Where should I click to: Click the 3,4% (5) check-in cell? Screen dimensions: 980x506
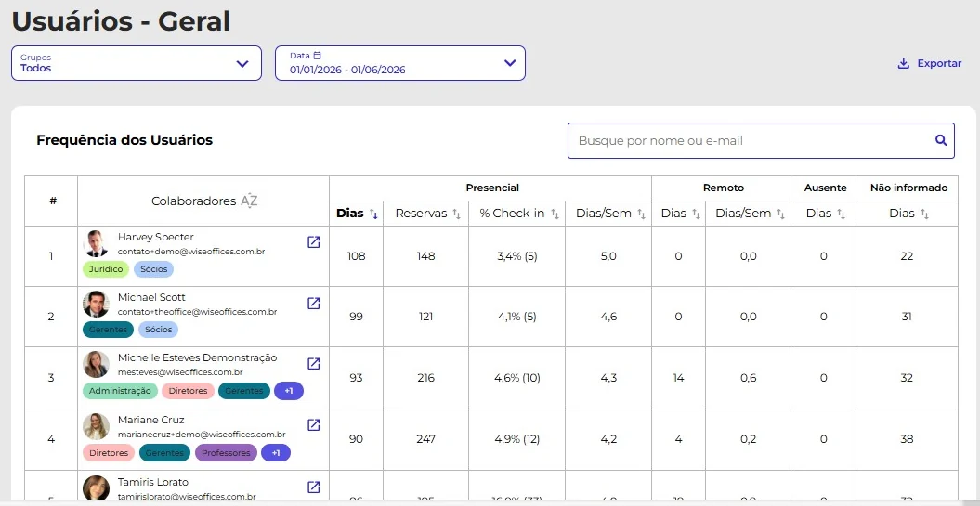pyautogui.click(x=516, y=256)
